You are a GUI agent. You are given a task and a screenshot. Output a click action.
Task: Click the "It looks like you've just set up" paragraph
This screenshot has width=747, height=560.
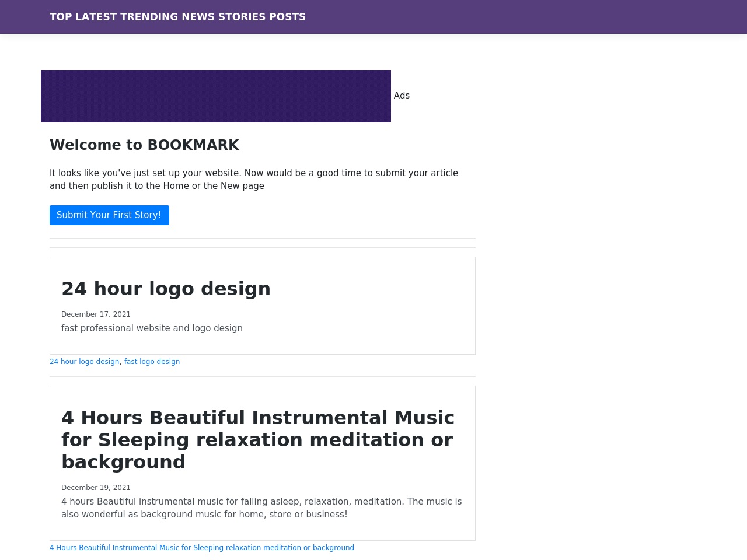[x=254, y=180]
